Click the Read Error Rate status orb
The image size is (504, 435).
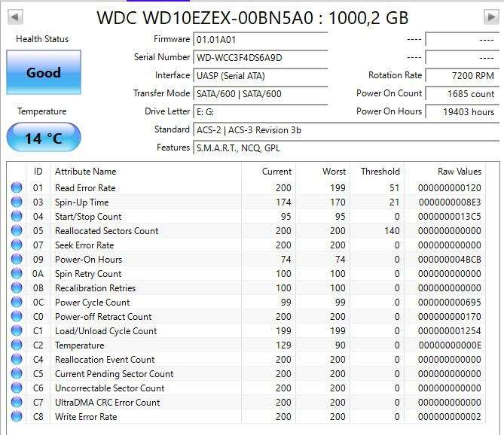17,187
